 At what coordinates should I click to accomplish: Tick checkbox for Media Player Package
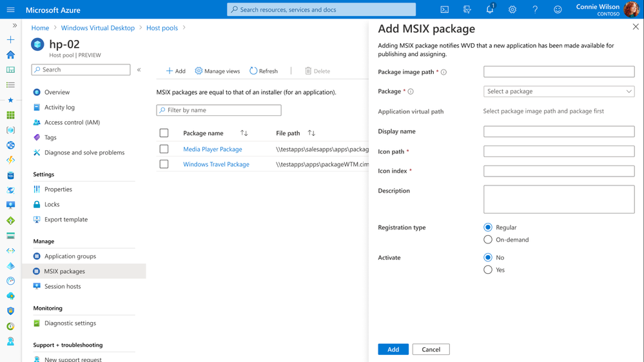click(164, 149)
